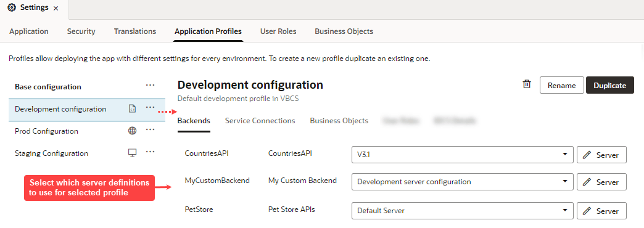Open the PetStore Default Server dropdown
644x228 pixels.
click(x=463, y=211)
